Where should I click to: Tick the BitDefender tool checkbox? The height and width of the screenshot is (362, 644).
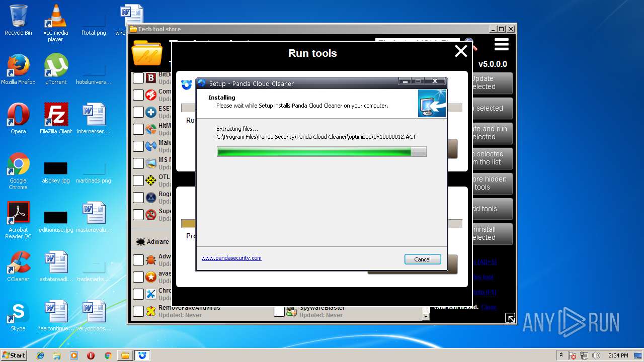138,78
